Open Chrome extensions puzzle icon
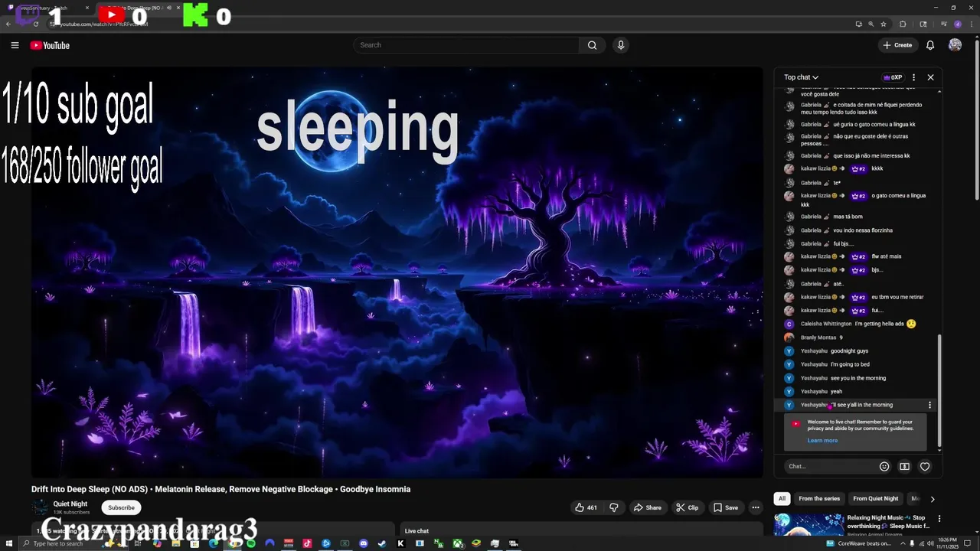Image resolution: width=980 pixels, height=551 pixels. click(x=903, y=24)
